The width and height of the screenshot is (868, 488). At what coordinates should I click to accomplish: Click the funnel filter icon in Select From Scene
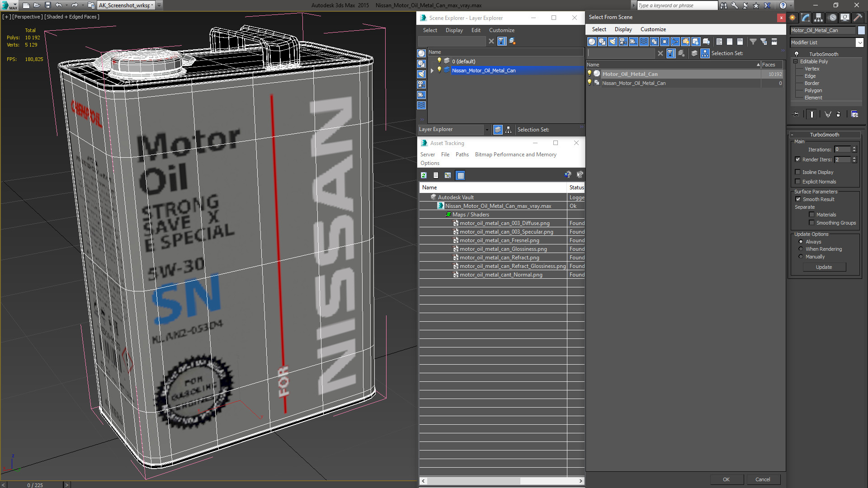pyautogui.click(x=753, y=42)
